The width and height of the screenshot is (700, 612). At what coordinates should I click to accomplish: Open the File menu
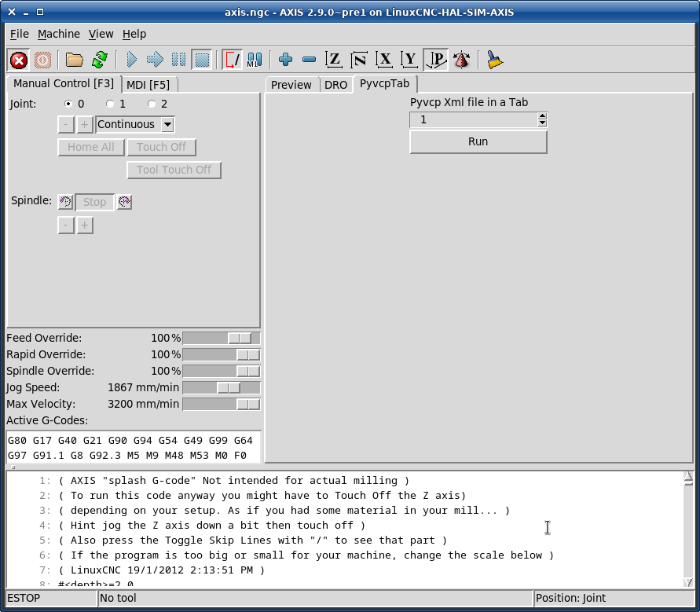click(20, 34)
